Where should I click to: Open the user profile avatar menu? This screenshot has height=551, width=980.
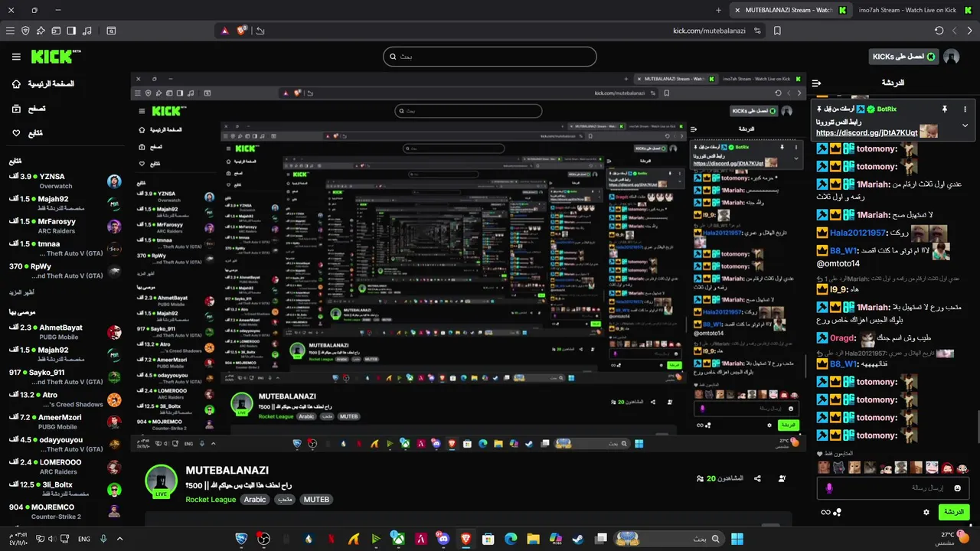[952, 57]
